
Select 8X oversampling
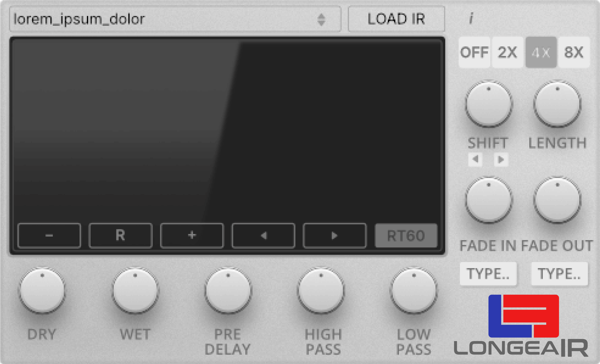[574, 52]
